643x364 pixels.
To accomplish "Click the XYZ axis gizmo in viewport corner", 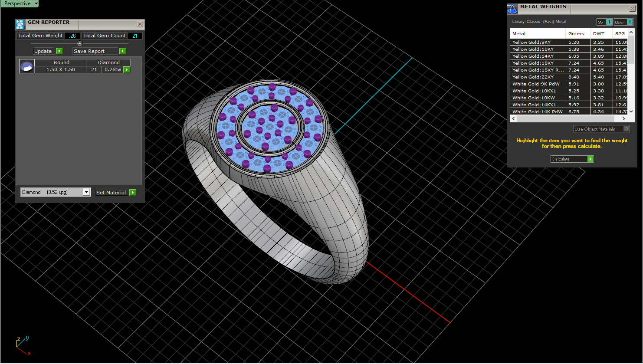I will [x=23, y=345].
